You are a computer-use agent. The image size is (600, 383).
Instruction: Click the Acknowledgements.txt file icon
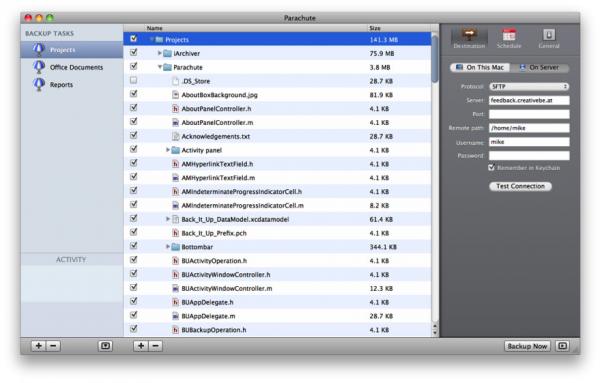tap(175, 136)
